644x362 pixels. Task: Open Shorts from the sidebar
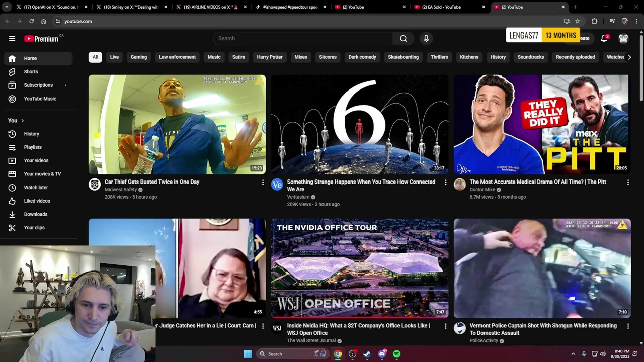coord(39,72)
